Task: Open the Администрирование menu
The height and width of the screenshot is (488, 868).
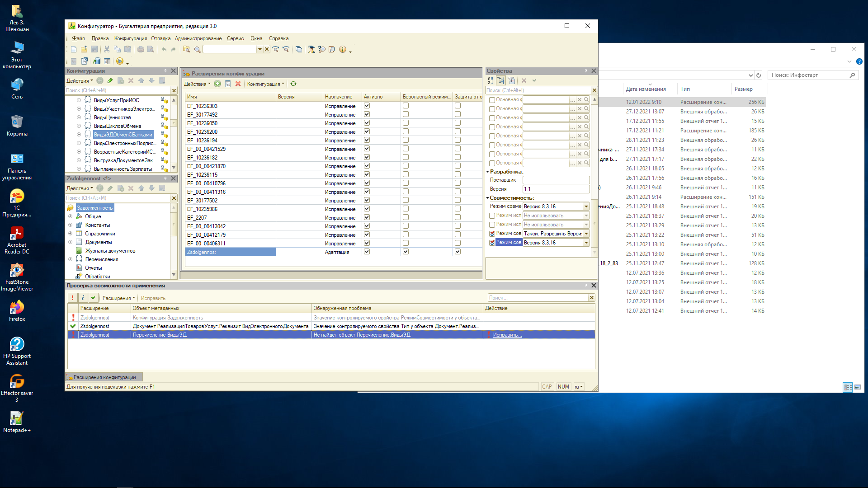Action: (198, 38)
